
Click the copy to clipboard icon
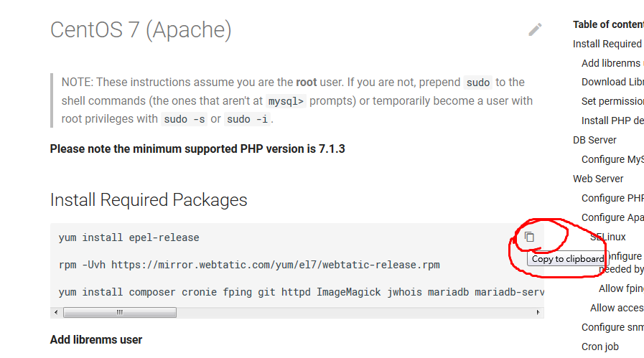pyautogui.click(x=529, y=237)
